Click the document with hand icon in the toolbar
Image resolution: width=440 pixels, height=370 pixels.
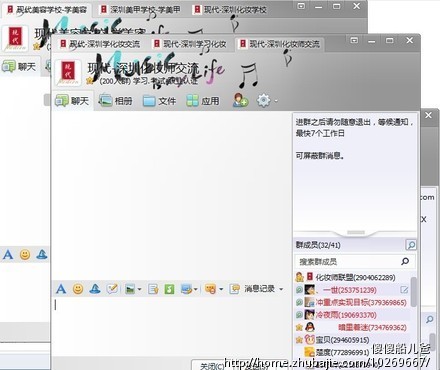(x=153, y=289)
